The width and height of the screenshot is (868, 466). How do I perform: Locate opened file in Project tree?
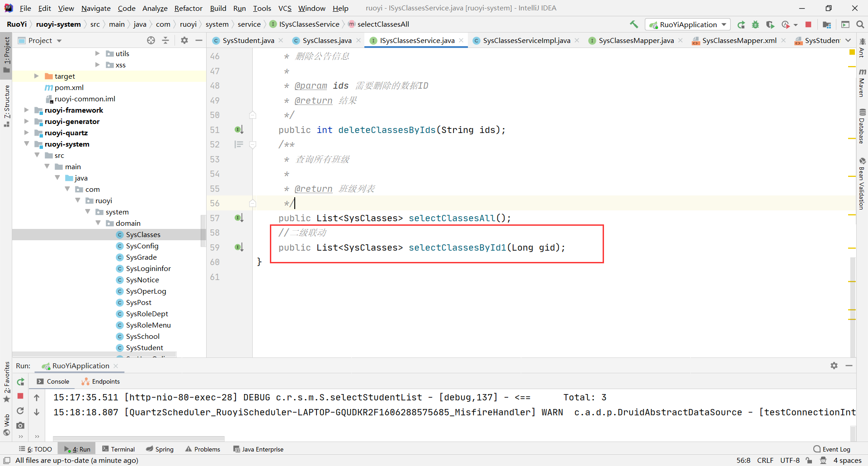point(151,40)
